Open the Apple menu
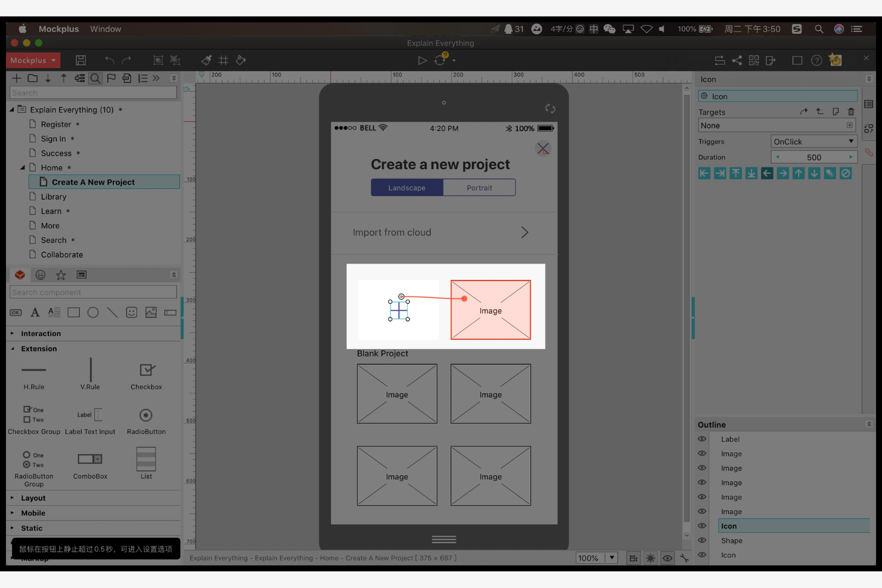The width and height of the screenshot is (882, 588). click(x=23, y=29)
